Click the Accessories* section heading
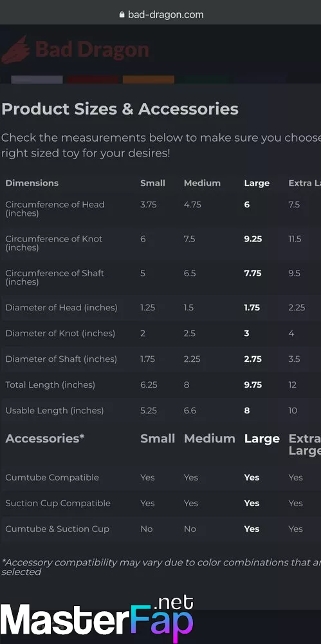Image resolution: width=321 pixels, height=644 pixels. pyautogui.click(x=45, y=438)
